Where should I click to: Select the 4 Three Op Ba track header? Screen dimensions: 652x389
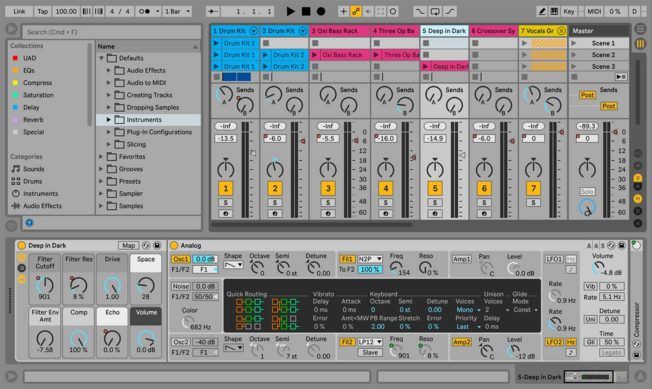click(395, 31)
